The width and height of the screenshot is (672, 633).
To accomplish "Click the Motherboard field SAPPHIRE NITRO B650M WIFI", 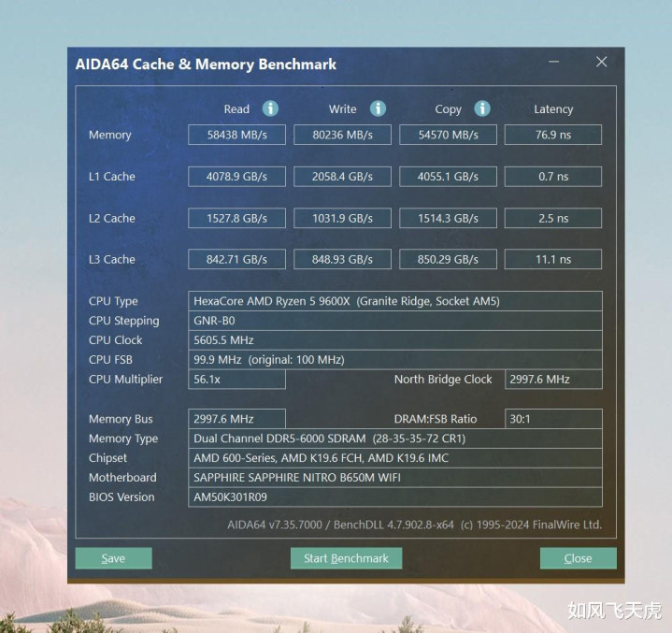I will [x=395, y=478].
